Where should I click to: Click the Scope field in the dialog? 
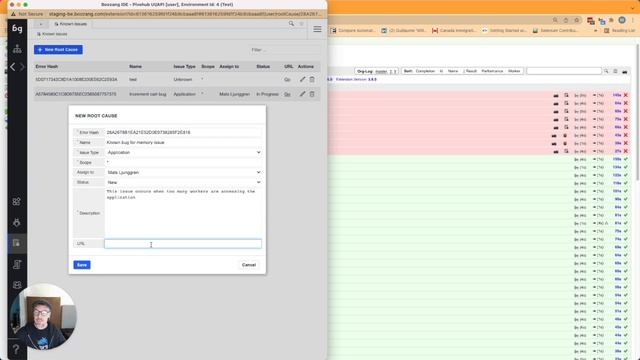coord(183,162)
